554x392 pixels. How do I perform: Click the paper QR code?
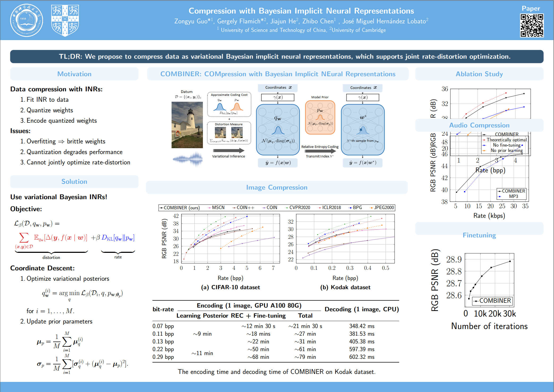click(532, 25)
